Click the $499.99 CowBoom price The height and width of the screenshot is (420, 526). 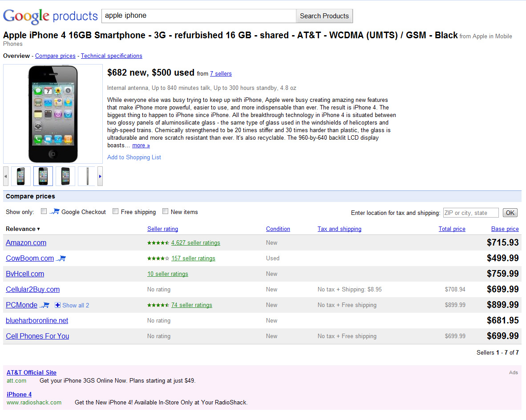502,258
